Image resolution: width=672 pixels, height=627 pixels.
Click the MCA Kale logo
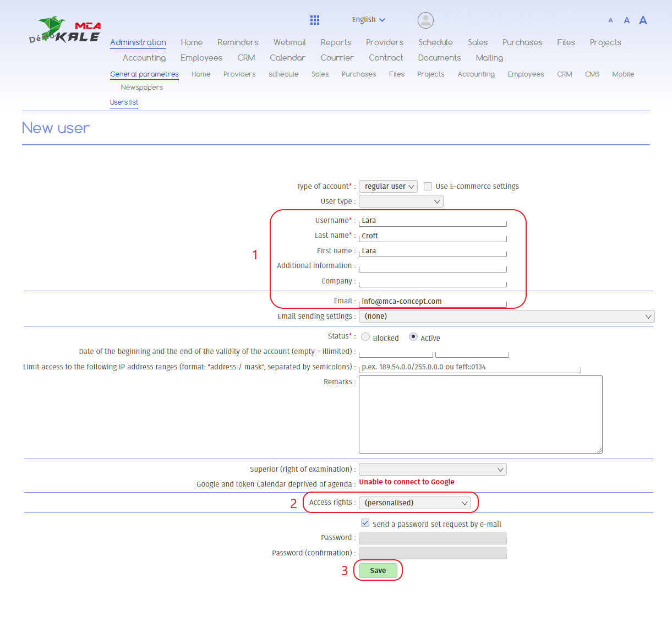65,31
